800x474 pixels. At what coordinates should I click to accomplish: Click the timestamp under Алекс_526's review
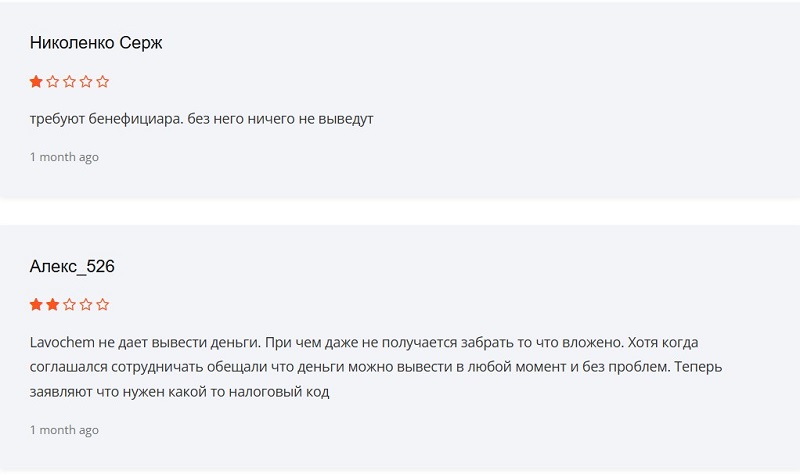(64, 430)
